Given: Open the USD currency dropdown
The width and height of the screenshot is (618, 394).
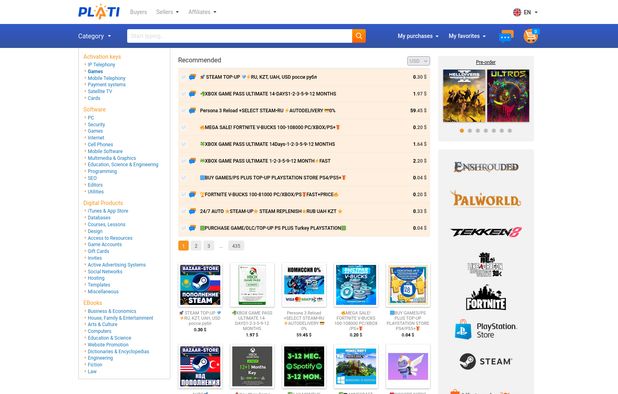Looking at the screenshot, I should tap(418, 61).
